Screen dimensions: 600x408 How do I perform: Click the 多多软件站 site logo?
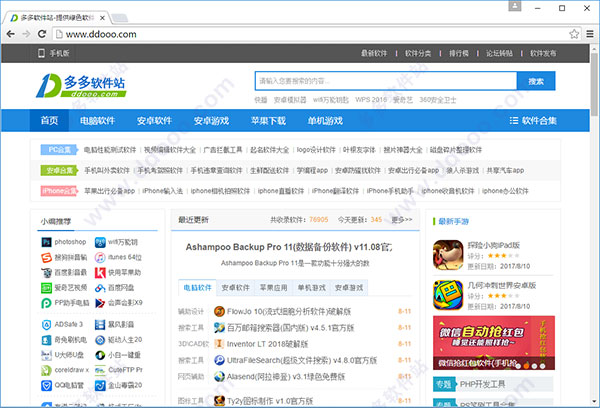81,85
